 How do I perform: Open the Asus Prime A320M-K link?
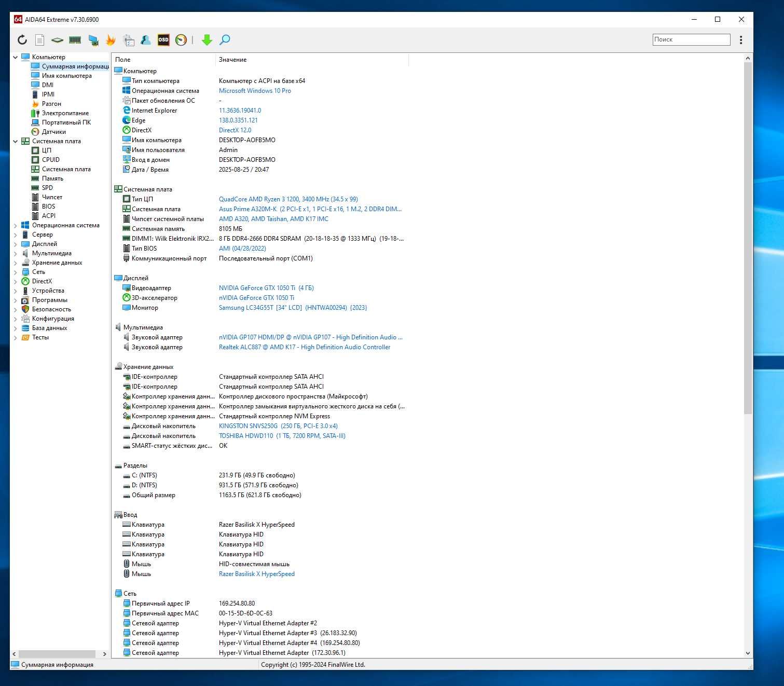click(310, 209)
